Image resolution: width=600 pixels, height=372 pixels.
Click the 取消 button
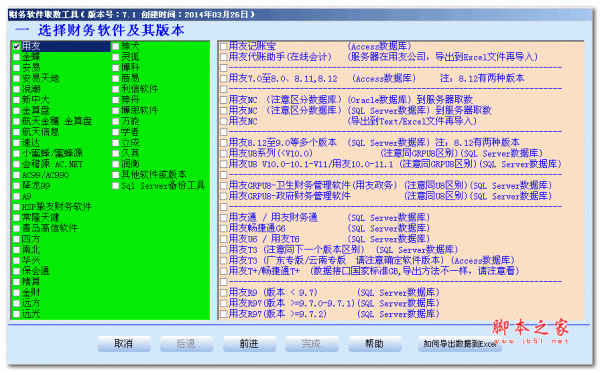[x=124, y=344]
